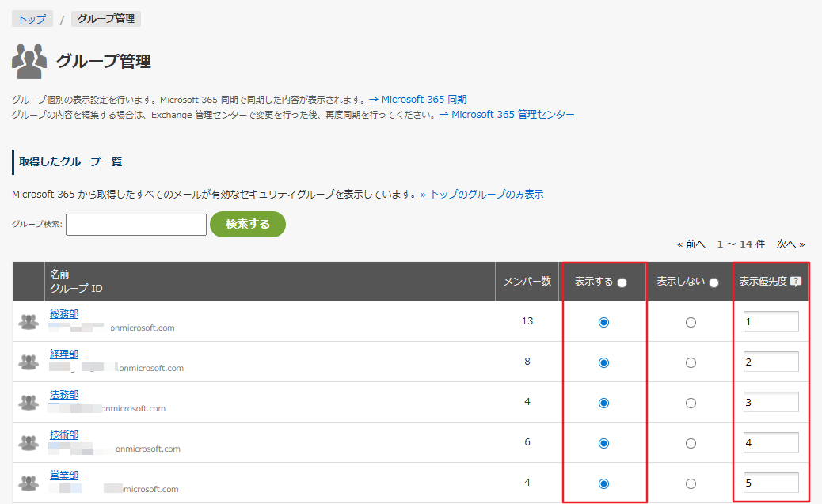Screen dimensions: 822x504
Task: Set 技術部 to 表示する
Action: click(x=603, y=443)
